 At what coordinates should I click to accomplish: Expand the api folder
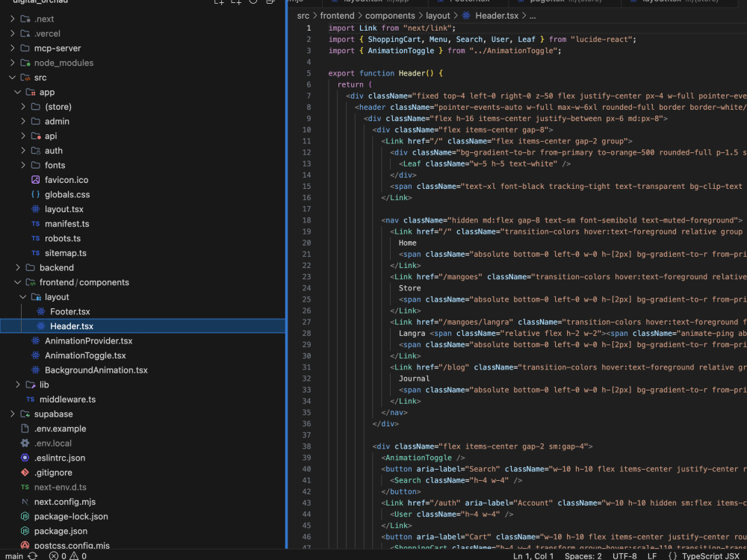point(23,136)
